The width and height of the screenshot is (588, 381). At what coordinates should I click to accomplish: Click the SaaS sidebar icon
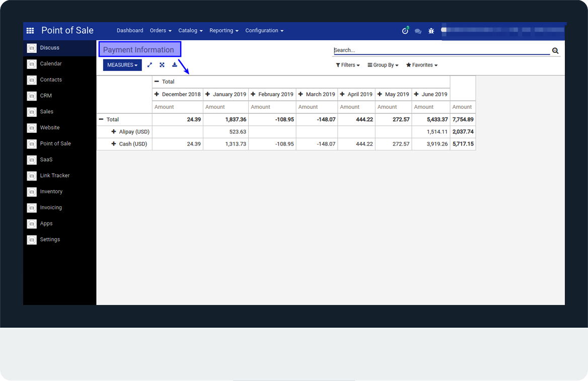tap(32, 160)
